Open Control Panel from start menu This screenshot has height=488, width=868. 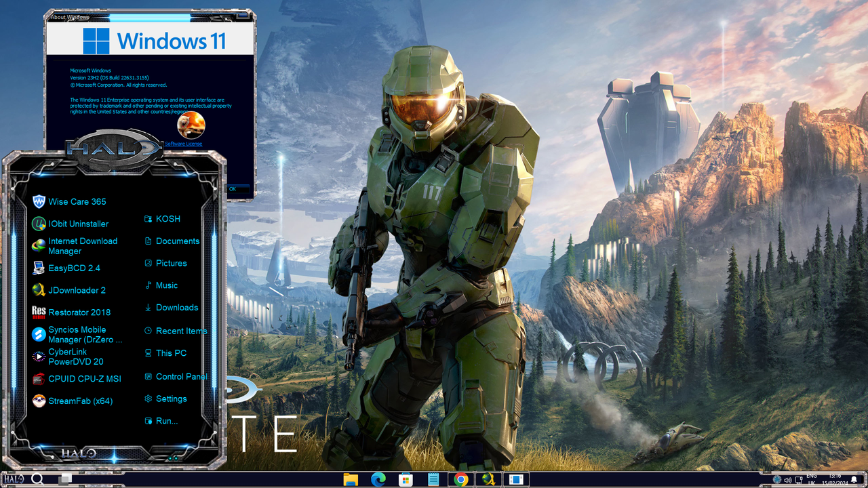click(176, 377)
